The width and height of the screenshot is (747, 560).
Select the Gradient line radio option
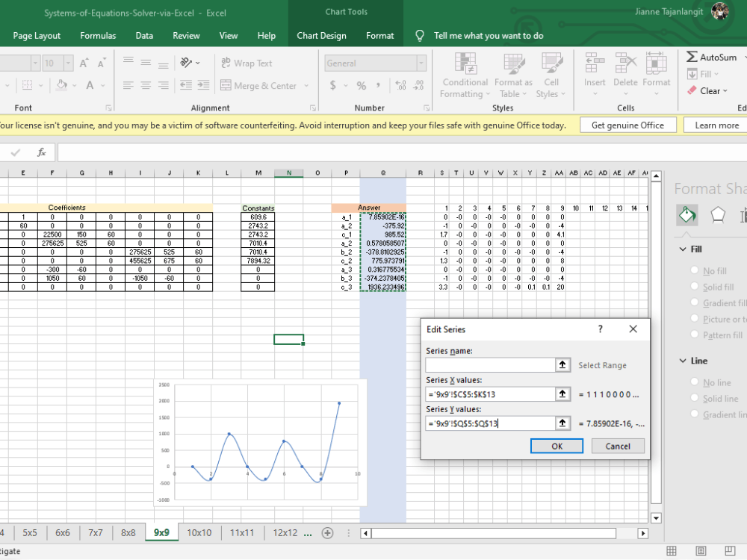coord(694,414)
